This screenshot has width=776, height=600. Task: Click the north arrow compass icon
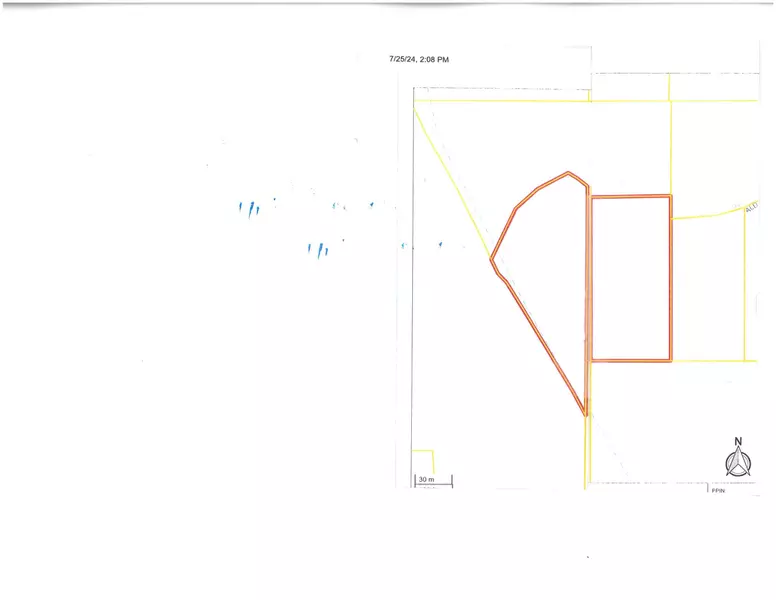click(x=738, y=458)
